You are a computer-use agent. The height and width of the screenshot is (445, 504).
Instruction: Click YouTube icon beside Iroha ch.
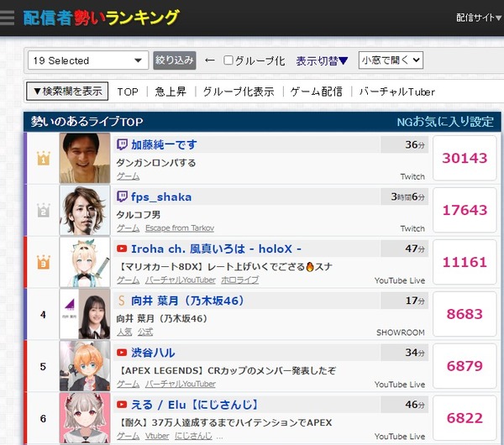click(122, 249)
